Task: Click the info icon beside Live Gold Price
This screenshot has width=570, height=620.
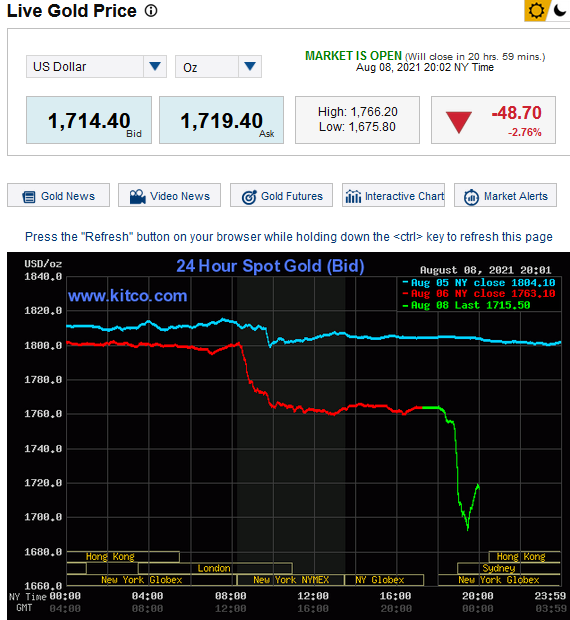Action: click(151, 11)
